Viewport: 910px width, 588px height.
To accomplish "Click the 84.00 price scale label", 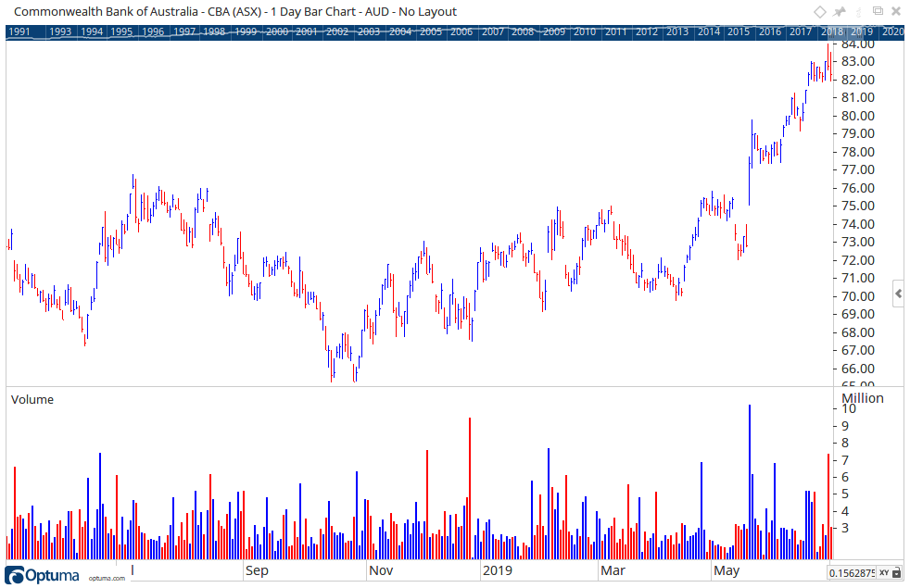I will click(858, 44).
